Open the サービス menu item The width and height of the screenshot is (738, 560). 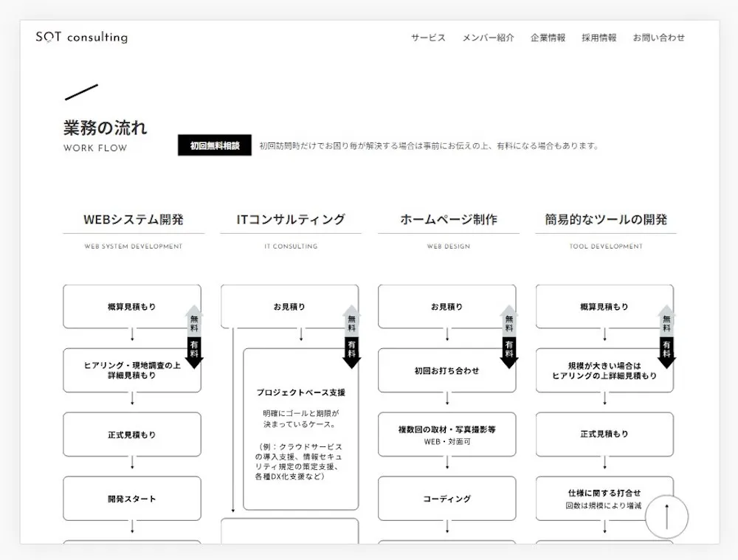click(428, 38)
